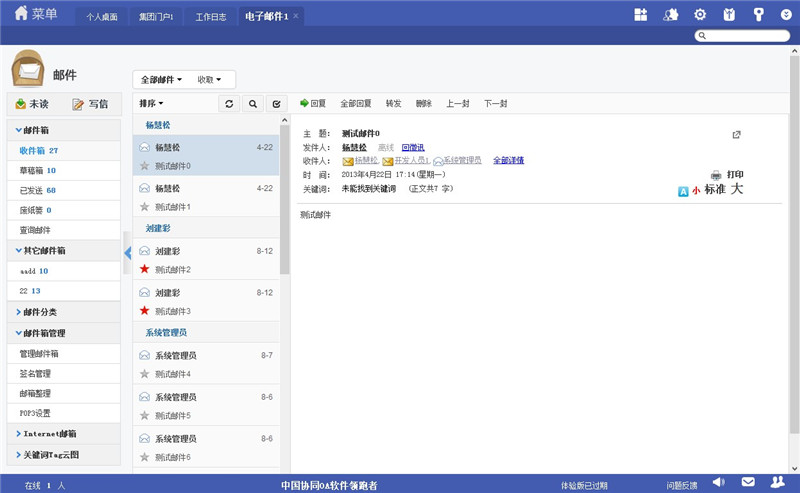The width and height of the screenshot is (800, 493).
Task: Click sender name 杨慧松 link
Action: pos(354,147)
